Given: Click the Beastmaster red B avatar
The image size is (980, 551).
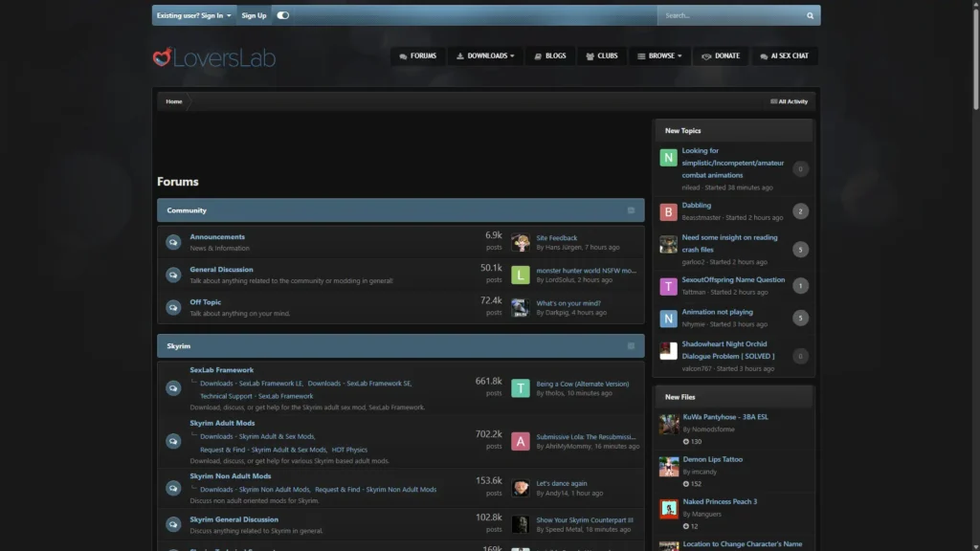Looking at the screenshot, I should point(668,211).
